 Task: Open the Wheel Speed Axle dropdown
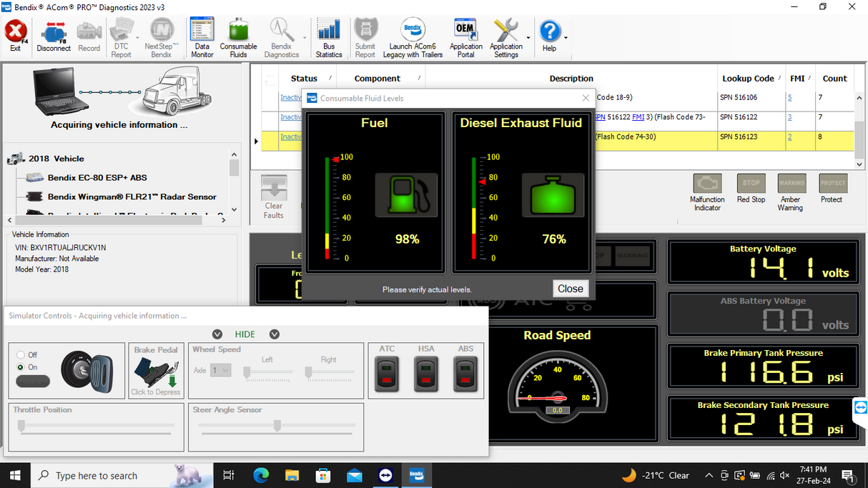coord(222,369)
